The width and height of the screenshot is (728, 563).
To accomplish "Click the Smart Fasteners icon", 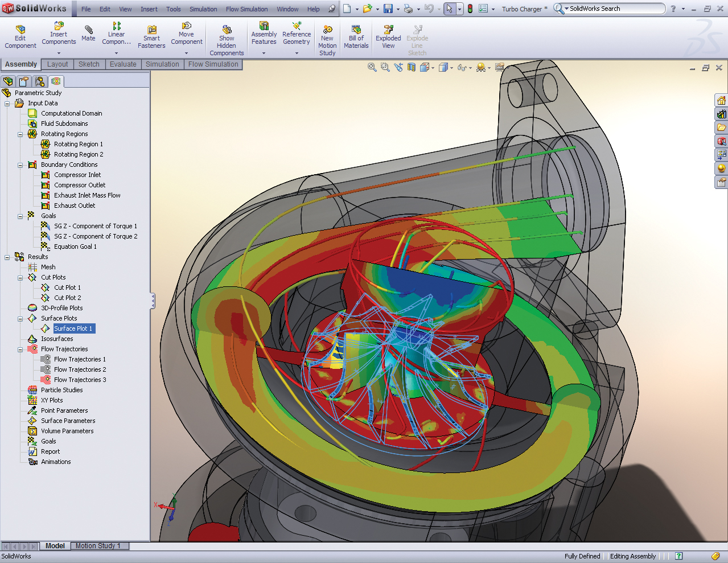I will [x=151, y=34].
